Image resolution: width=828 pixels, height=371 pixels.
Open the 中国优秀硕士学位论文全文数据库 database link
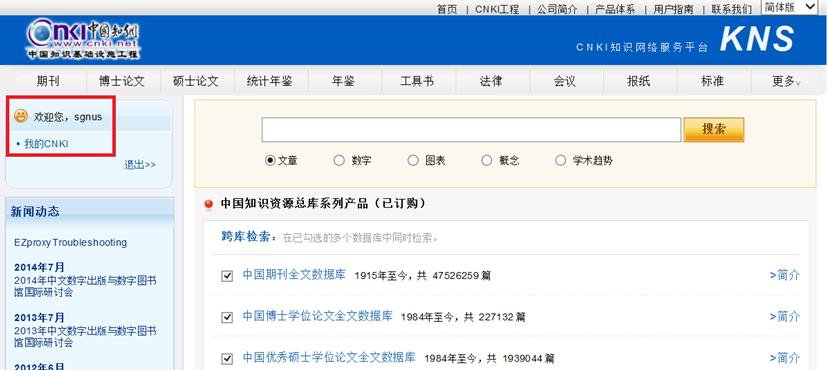coord(329,357)
